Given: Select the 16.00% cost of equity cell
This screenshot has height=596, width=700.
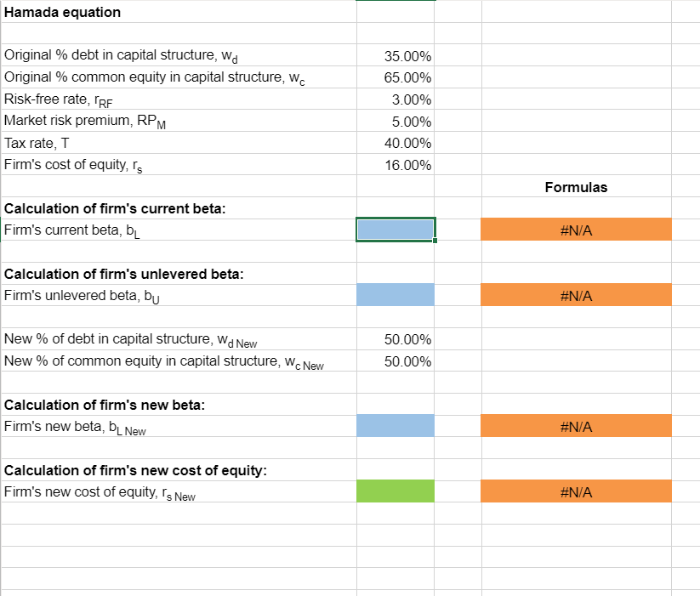Looking at the screenshot, I should point(395,165).
